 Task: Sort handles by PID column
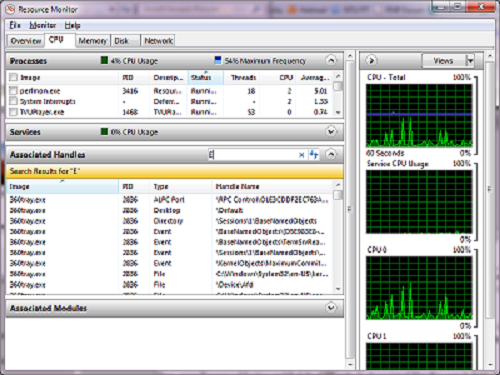(x=134, y=186)
